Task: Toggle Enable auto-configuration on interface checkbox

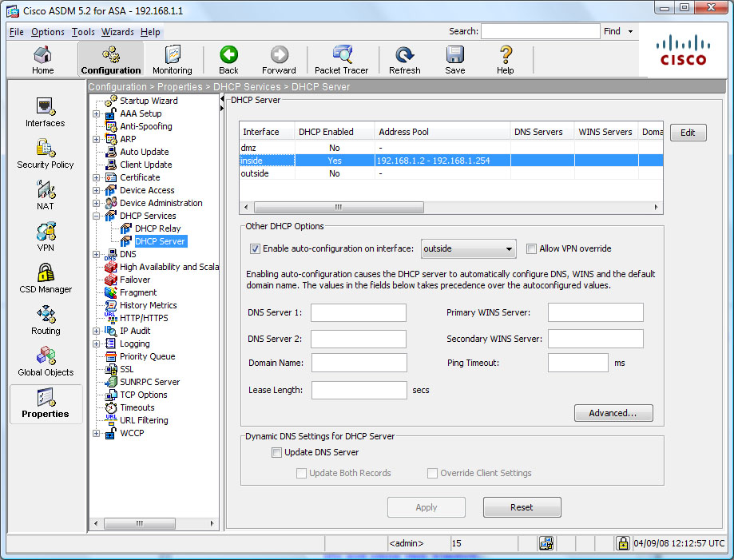Action: click(x=255, y=248)
